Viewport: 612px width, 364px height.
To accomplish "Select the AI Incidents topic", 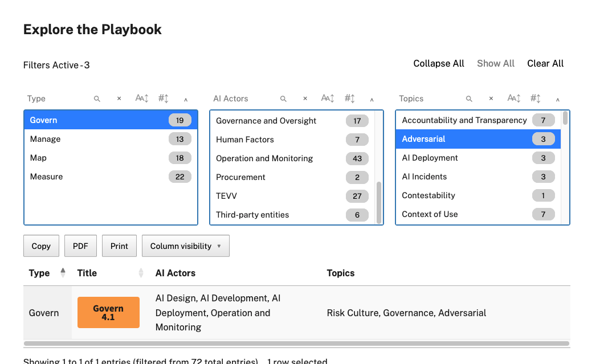I will click(x=478, y=177).
